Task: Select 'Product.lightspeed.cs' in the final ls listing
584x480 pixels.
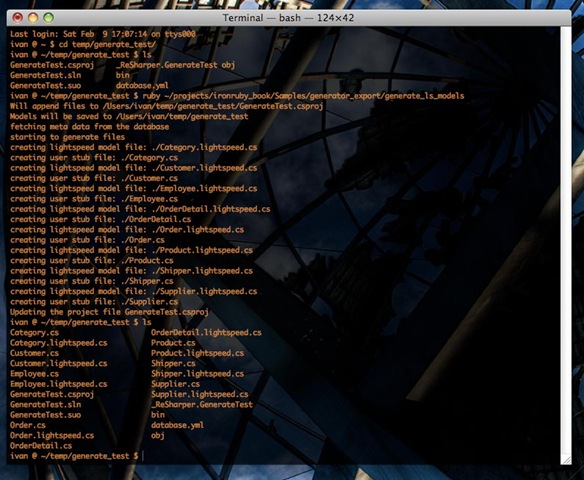Action: pos(197,353)
